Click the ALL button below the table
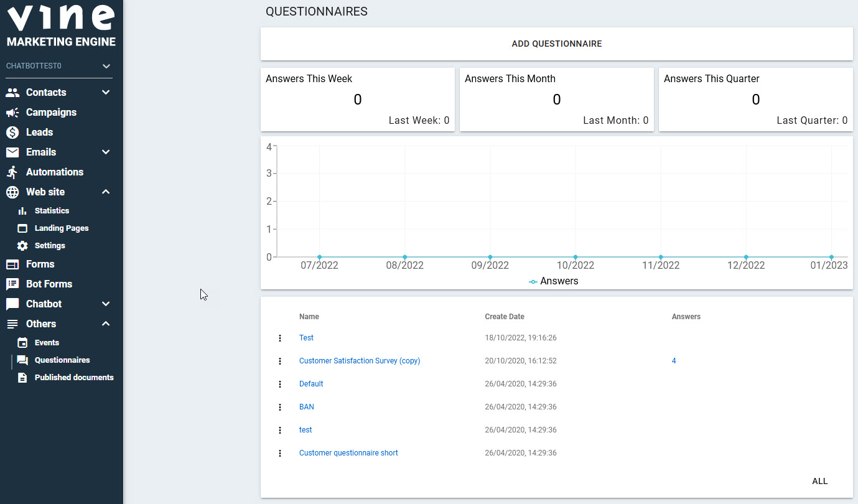Image resolution: width=858 pixels, height=504 pixels. point(819,481)
